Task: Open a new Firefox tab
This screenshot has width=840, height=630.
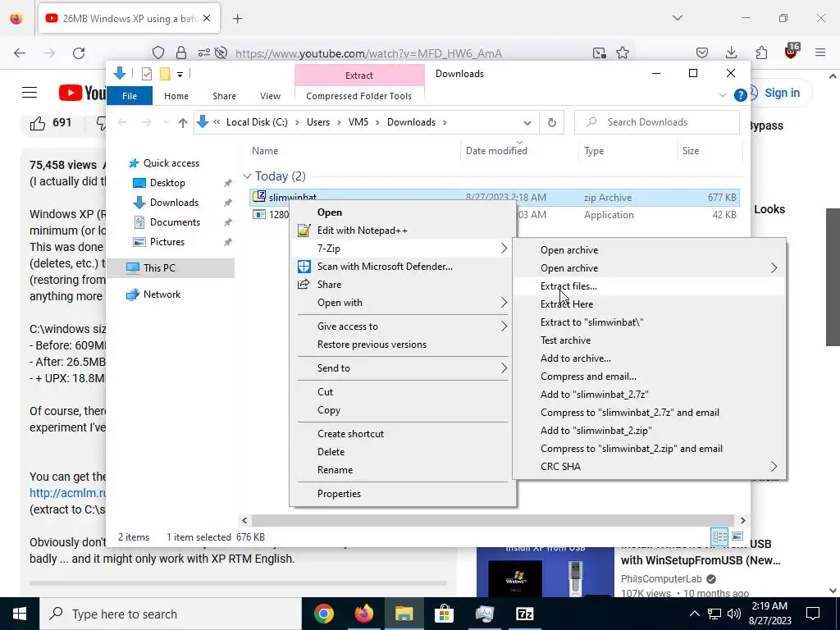Action: [x=238, y=19]
